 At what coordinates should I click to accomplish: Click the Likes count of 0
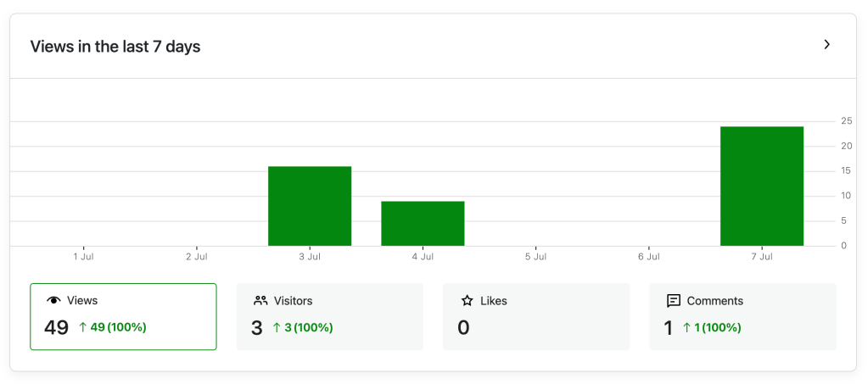[x=463, y=327]
